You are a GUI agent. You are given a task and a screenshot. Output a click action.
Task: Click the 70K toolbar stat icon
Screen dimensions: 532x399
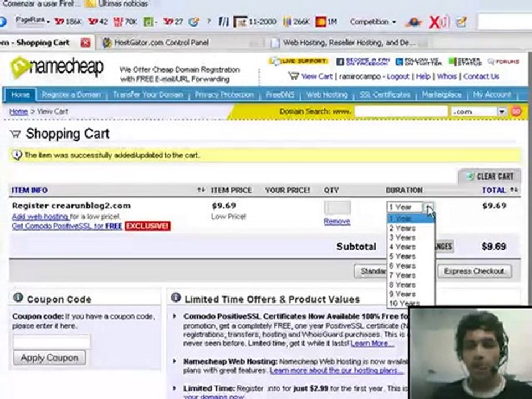pos(125,22)
